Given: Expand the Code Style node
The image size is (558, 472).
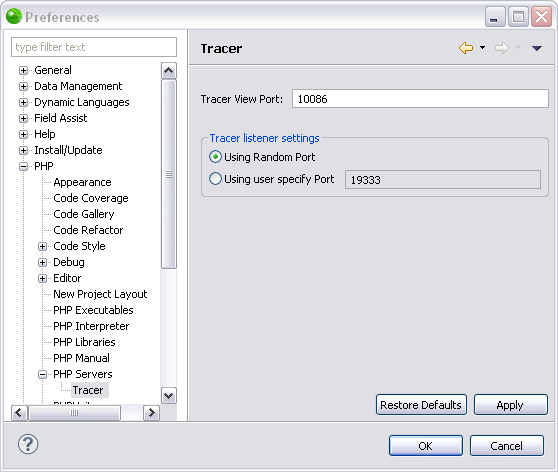Looking at the screenshot, I should pos(42,246).
